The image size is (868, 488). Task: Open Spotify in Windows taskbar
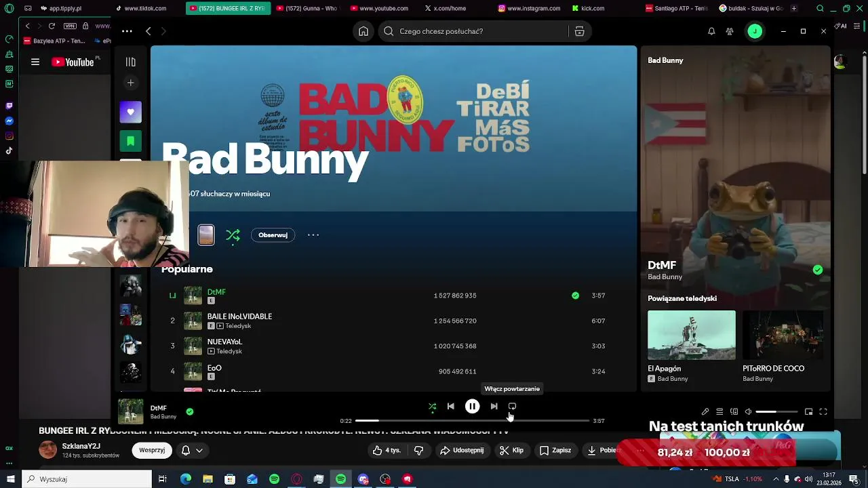340,479
